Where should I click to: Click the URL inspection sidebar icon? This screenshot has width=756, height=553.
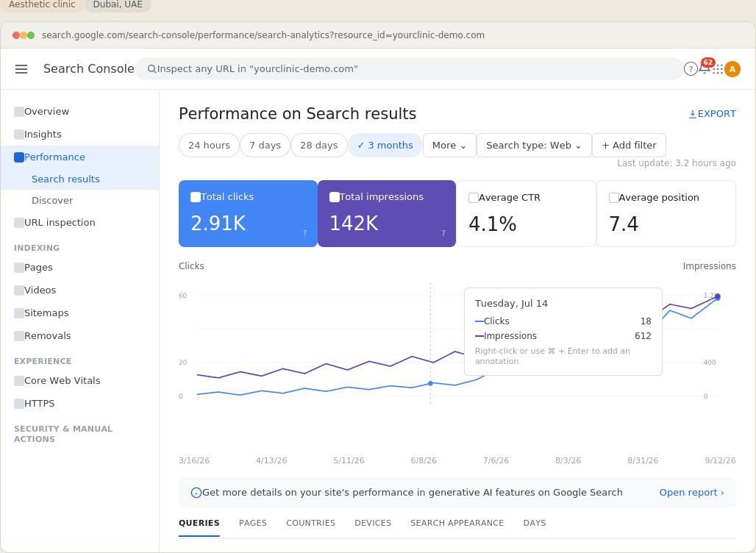tap(19, 223)
